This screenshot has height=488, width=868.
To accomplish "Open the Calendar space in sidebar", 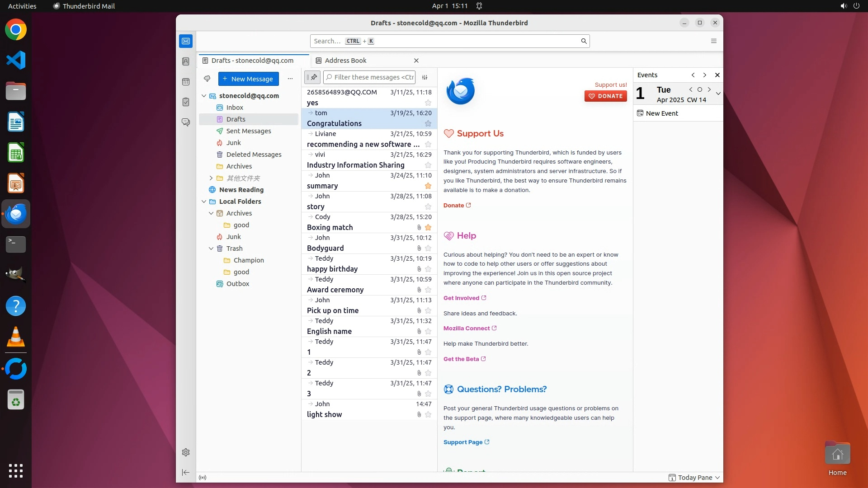I will (x=186, y=82).
